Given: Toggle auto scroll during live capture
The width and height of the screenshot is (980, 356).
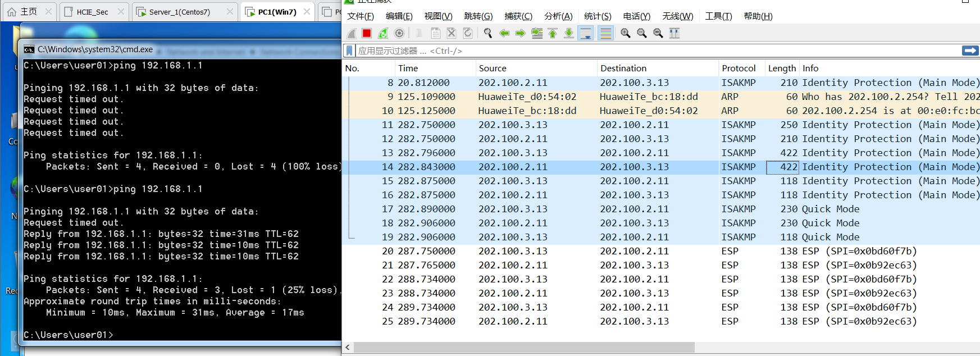Looking at the screenshot, I should coord(586,33).
